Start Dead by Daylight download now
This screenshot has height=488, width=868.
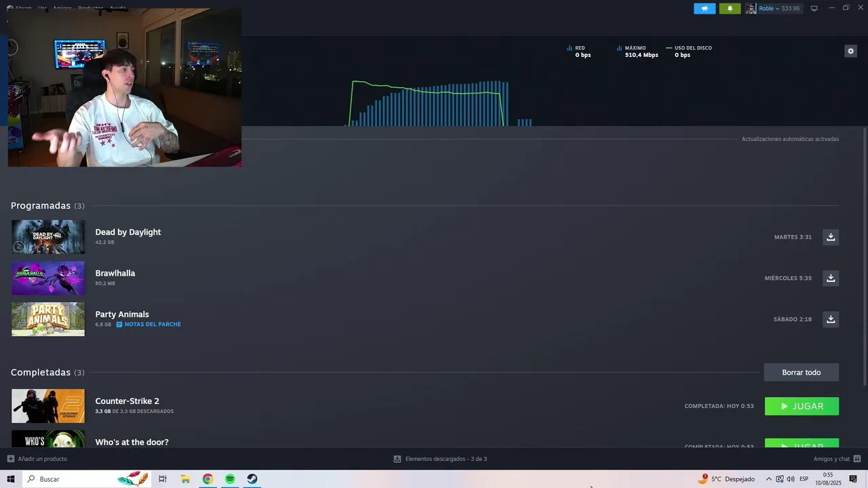(831, 237)
